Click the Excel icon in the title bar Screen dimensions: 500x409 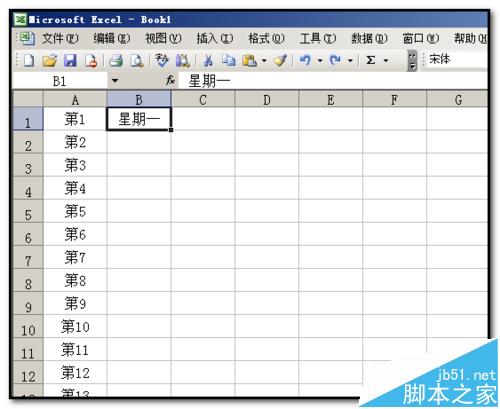[x=20, y=20]
